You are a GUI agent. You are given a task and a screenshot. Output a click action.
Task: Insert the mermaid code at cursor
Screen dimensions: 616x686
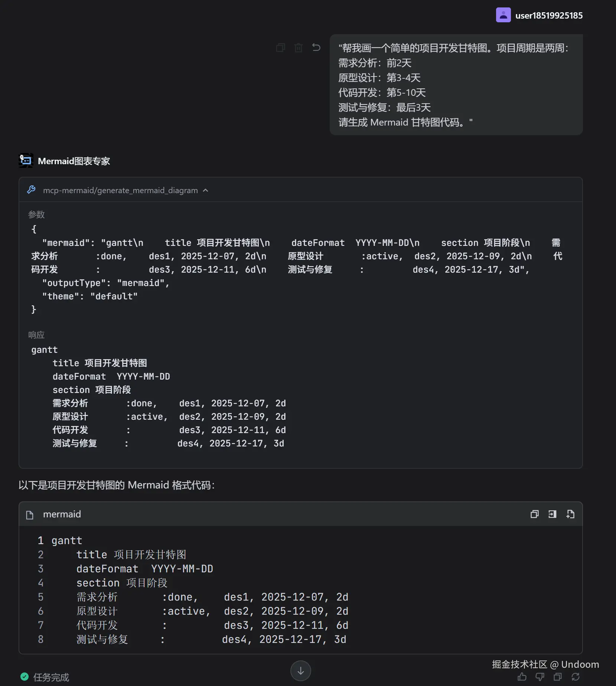pyautogui.click(x=553, y=514)
